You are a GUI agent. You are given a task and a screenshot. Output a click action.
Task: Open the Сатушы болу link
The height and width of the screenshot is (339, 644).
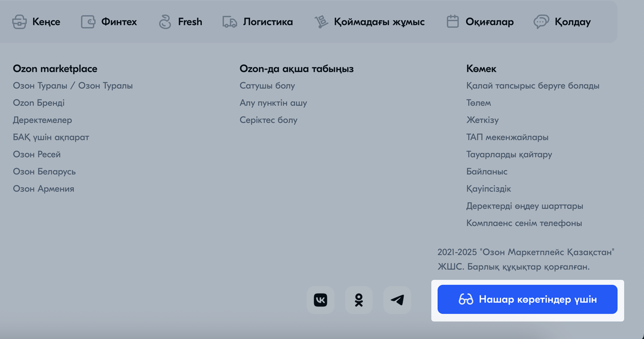(x=267, y=86)
